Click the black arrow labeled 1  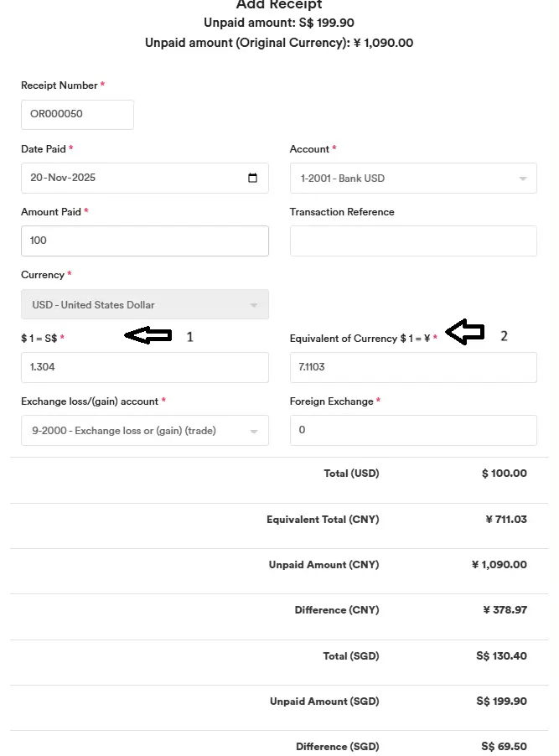pyautogui.click(x=148, y=335)
